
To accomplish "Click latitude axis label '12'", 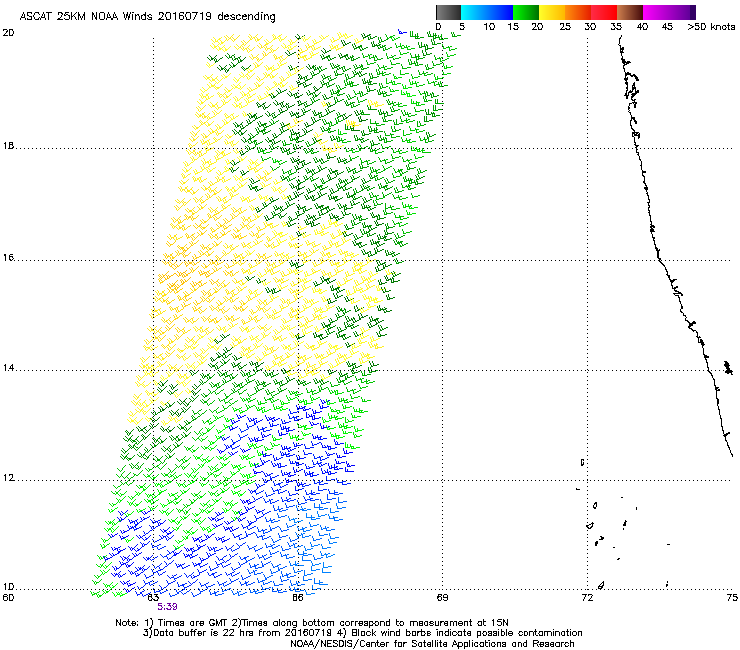I will click(8, 478).
